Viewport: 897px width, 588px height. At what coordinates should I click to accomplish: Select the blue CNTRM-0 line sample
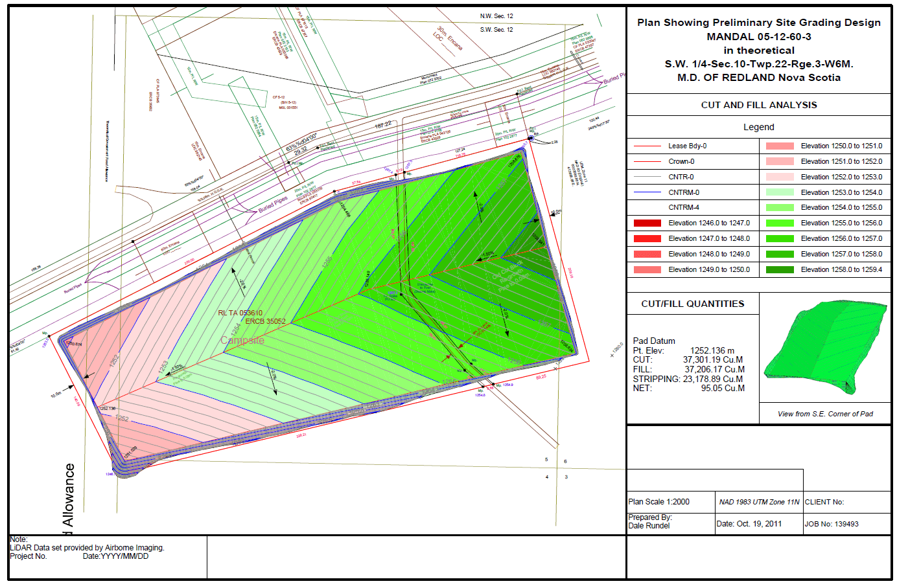point(647,192)
